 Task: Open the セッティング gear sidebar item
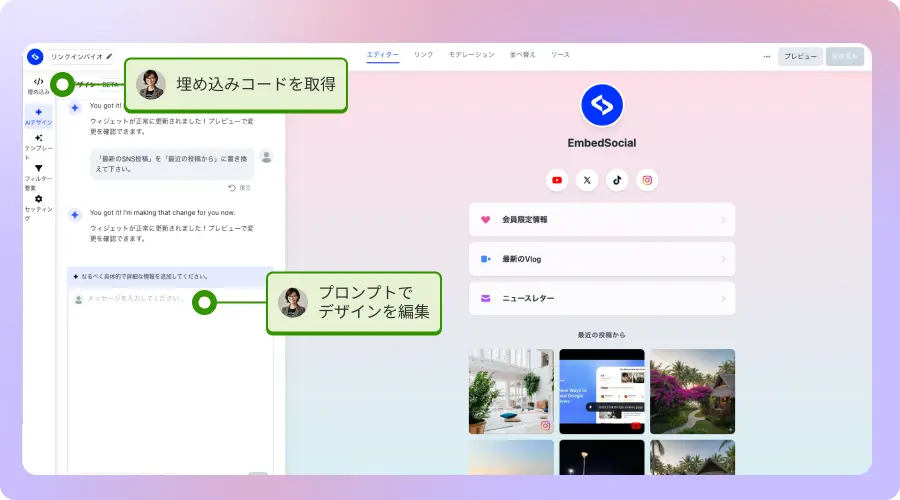pyautogui.click(x=38, y=208)
